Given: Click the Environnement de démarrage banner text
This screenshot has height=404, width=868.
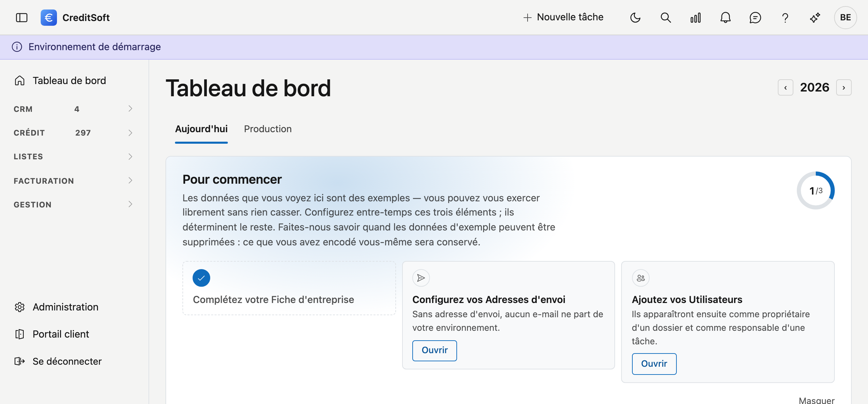Looking at the screenshot, I should 95,47.
